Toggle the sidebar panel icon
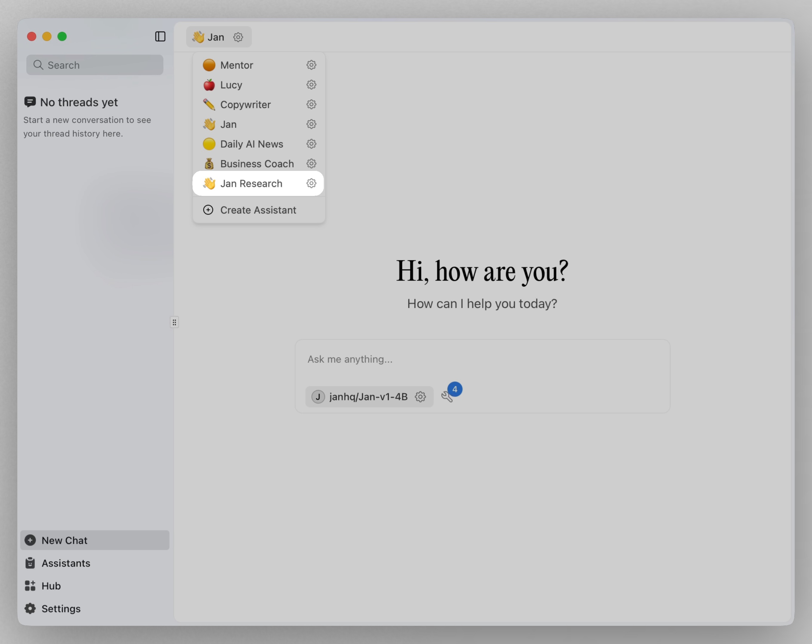 pyautogui.click(x=160, y=36)
